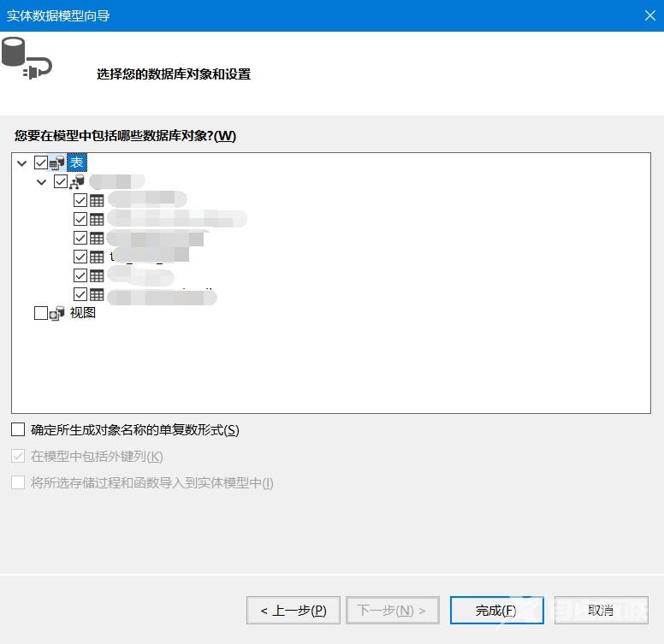Select the 表 tree label

[x=77, y=162]
